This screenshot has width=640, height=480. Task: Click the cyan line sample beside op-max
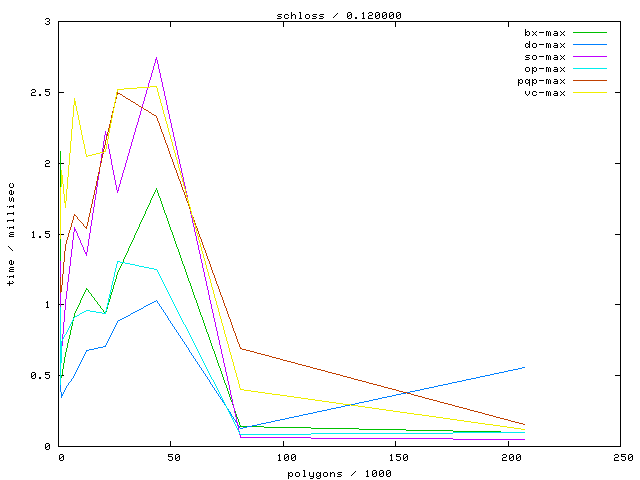590,69
